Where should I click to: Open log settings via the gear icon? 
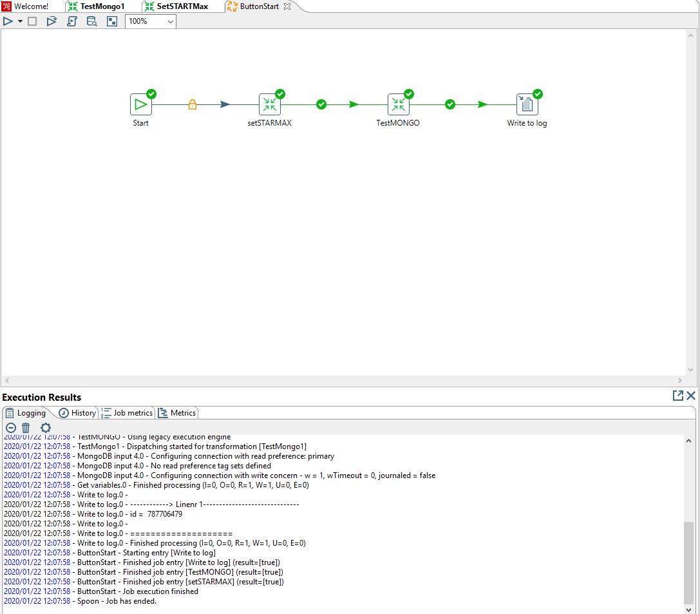click(x=45, y=427)
